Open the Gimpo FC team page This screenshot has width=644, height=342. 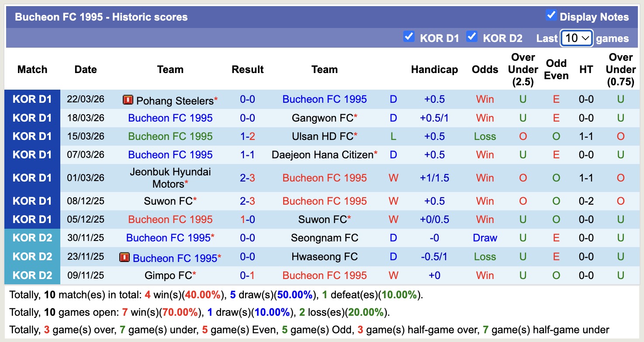[x=168, y=276]
